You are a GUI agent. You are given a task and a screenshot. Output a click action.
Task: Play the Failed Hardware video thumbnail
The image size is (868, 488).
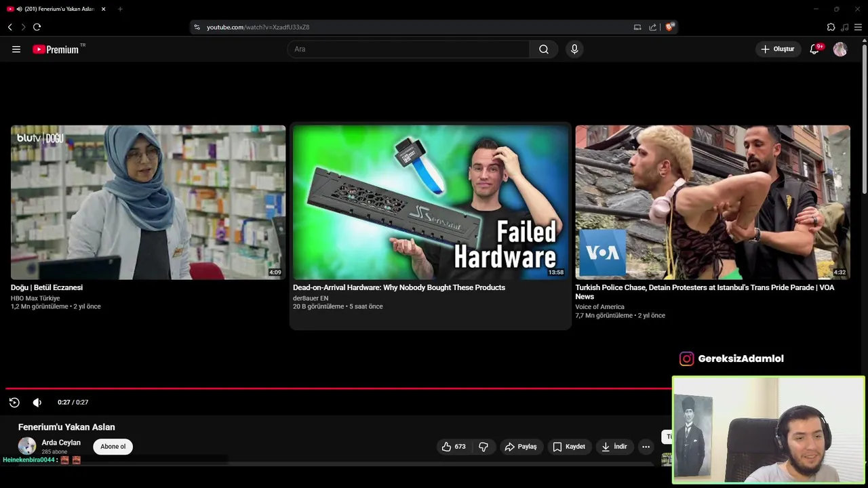coord(431,202)
